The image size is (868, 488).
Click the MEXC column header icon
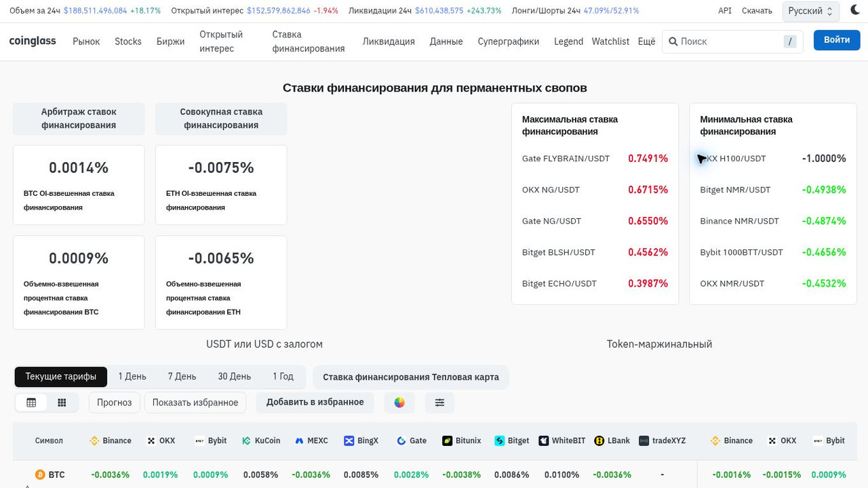pos(299,441)
